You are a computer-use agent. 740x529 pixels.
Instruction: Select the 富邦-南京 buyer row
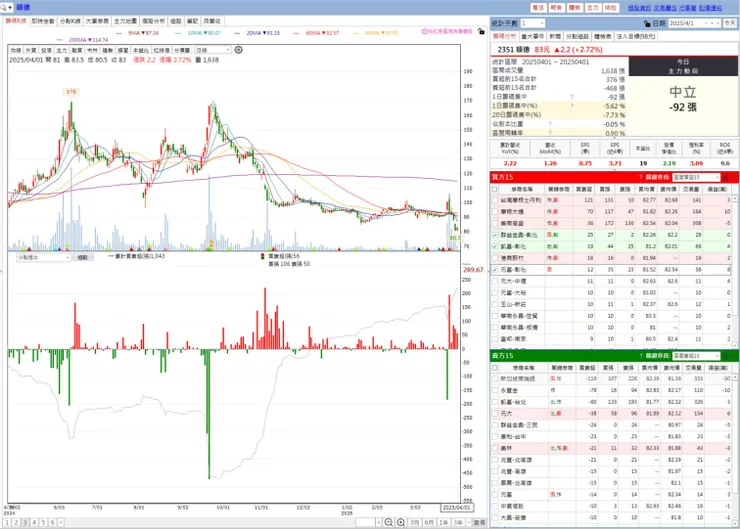tap(611, 339)
